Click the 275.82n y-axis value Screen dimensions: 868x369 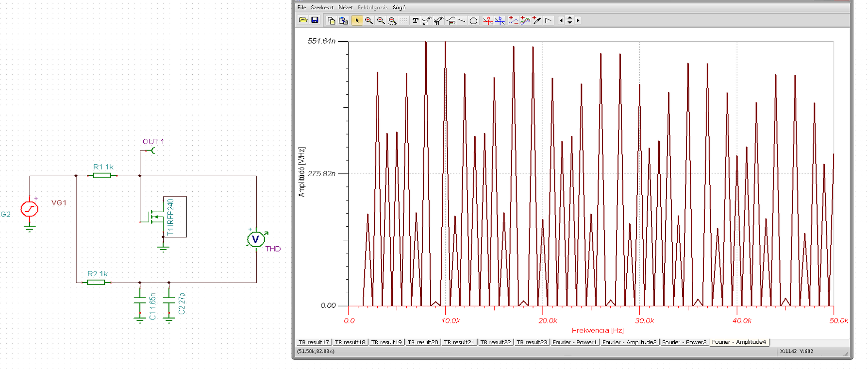pyautogui.click(x=321, y=173)
